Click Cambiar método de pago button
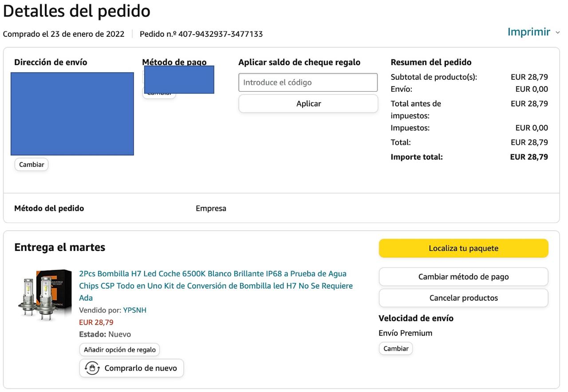The width and height of the screenshot is (568, 392). pyautogui.click(x=463, y=277)
